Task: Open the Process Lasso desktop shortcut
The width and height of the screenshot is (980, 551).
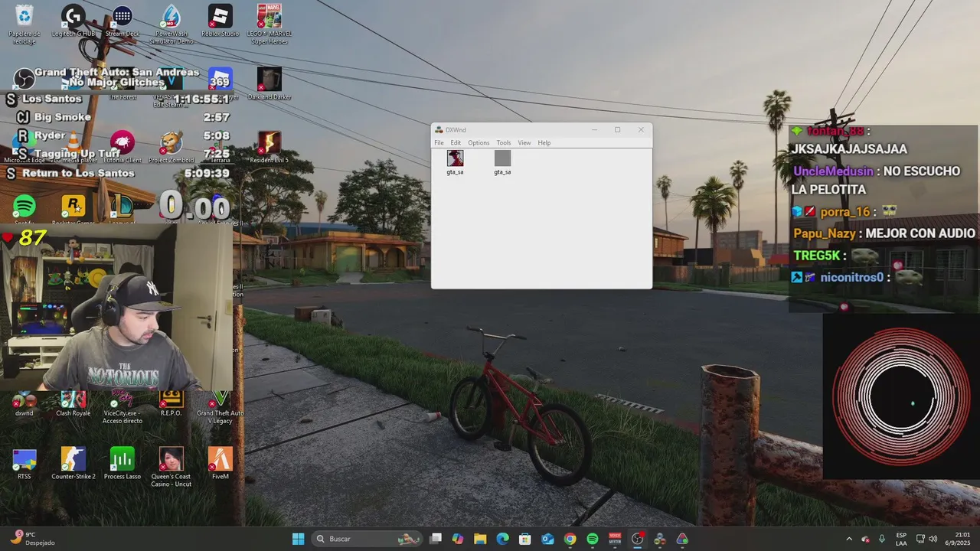Action: pyautogui.click(x=122, y=464)
